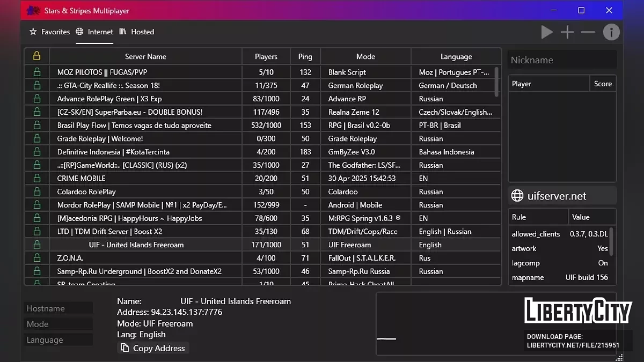
Task: Switch to the Favorites tab
Action: pos(50,32)
